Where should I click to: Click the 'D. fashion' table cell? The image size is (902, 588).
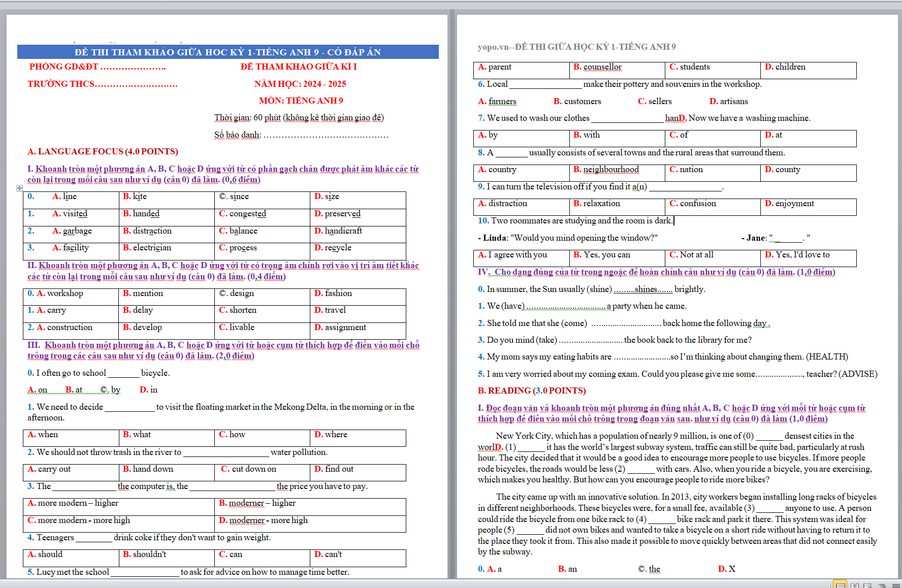coord(358,297)
